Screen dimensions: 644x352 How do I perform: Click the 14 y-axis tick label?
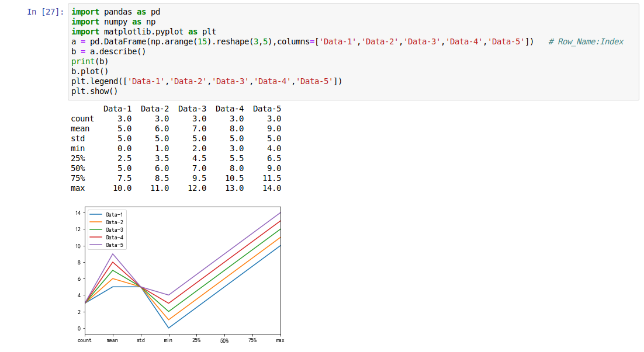click(78, 213)
